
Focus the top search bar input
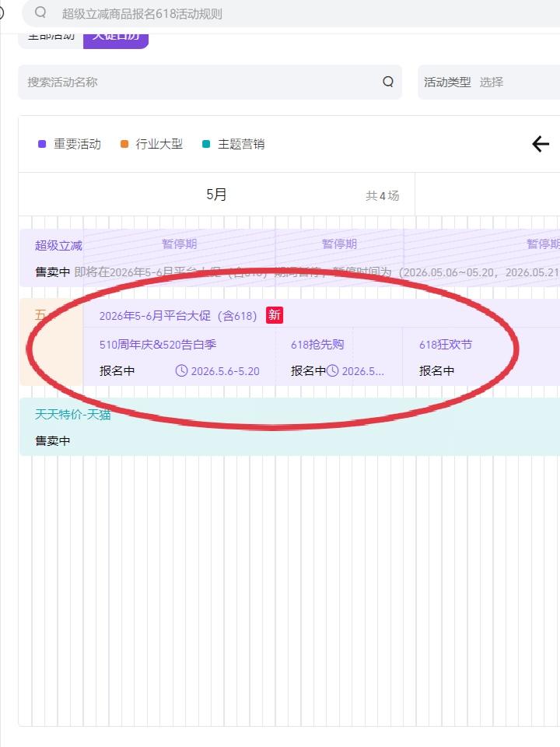pyautogui.click(x=291, y=13)
